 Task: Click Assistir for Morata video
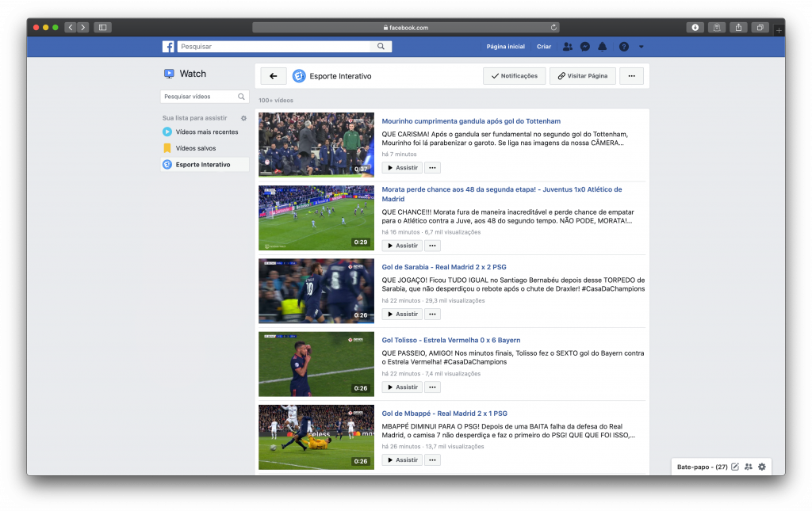(402, 246)
